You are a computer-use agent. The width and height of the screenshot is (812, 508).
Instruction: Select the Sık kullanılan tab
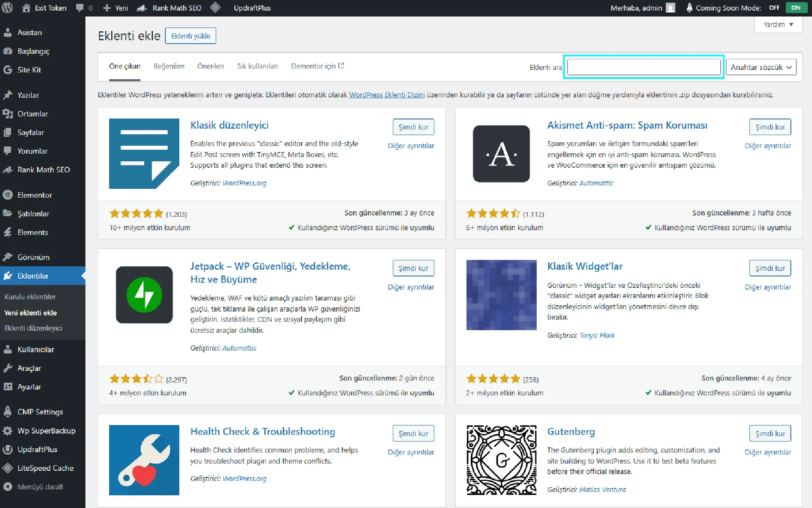257,66
